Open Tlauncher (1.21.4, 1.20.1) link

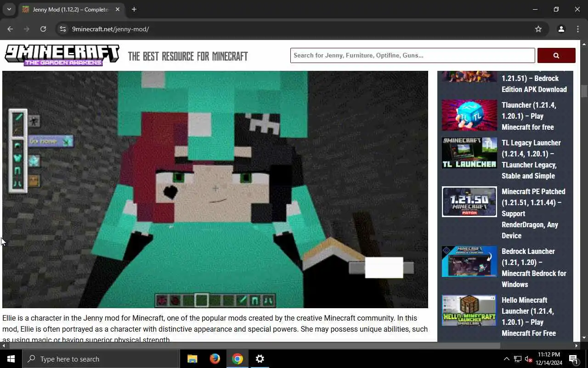[x=529, y=116]
